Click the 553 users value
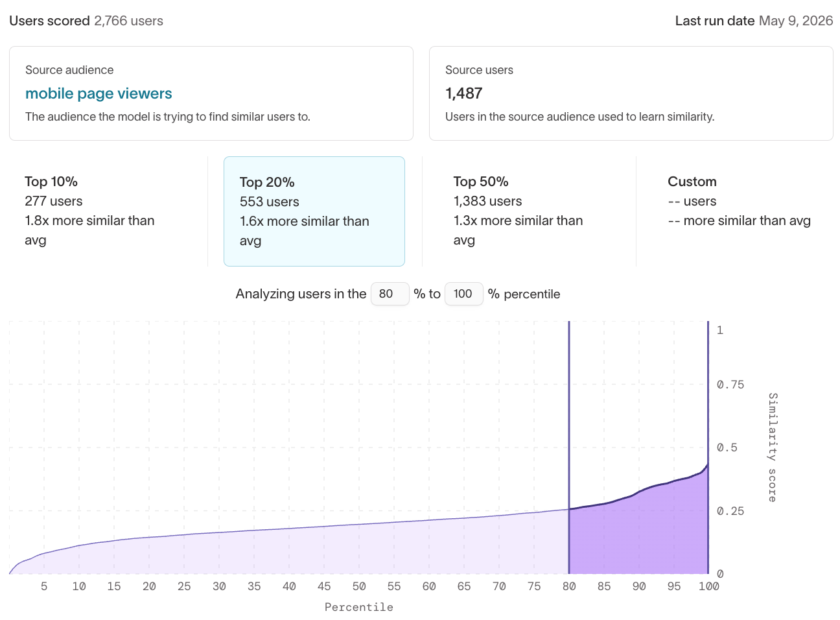The image size is (840, 620). pos(270,202)
